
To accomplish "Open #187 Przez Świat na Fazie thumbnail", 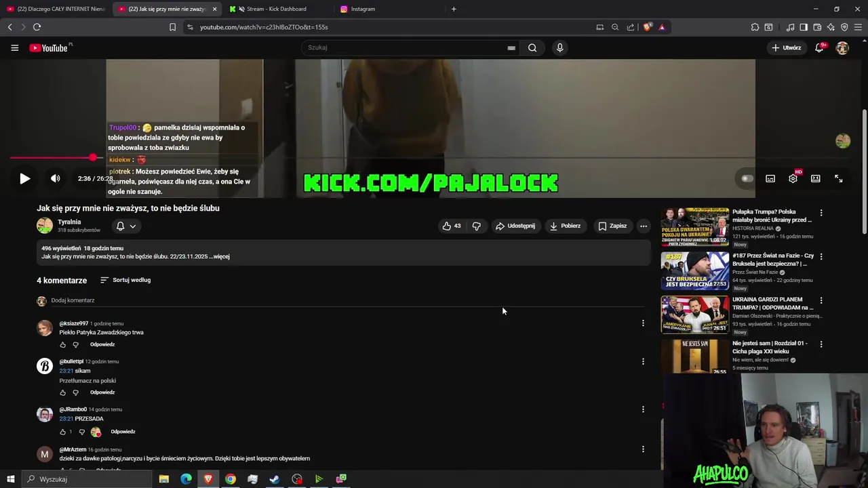I will pos(694,270).
